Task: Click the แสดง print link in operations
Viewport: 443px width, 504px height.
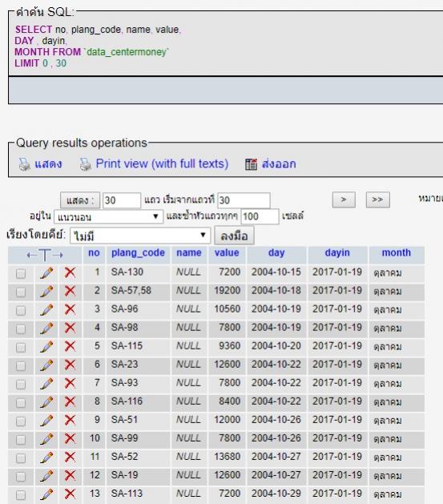Action: [48, 164]
